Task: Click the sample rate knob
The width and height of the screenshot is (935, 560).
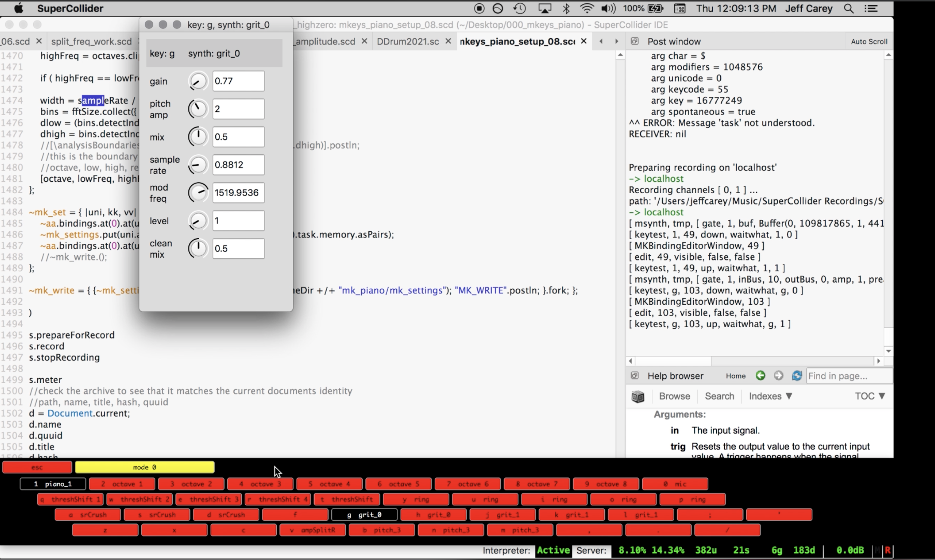Action: click(x=198, y=165)
